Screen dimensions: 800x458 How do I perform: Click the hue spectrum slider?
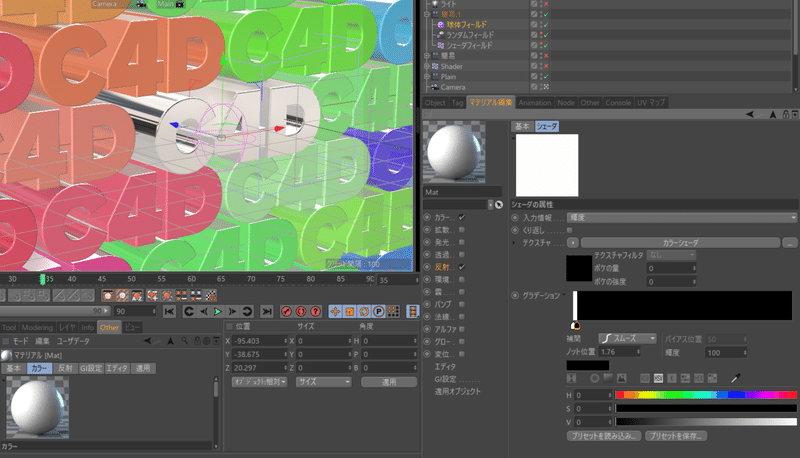[x=706, y=395]
